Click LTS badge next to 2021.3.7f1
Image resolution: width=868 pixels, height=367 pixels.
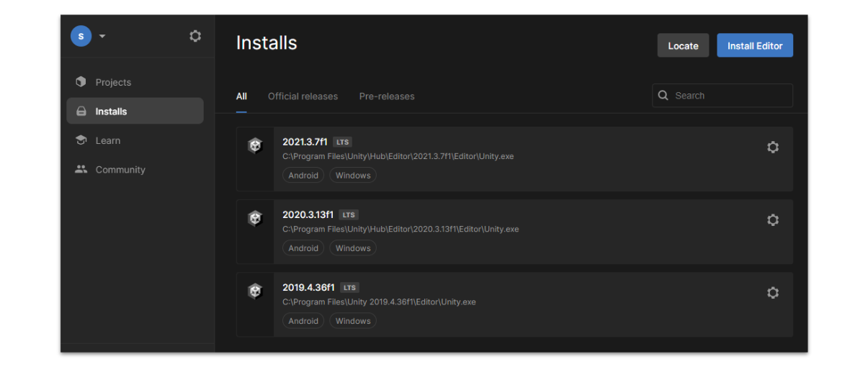click(x=342, y=142)
